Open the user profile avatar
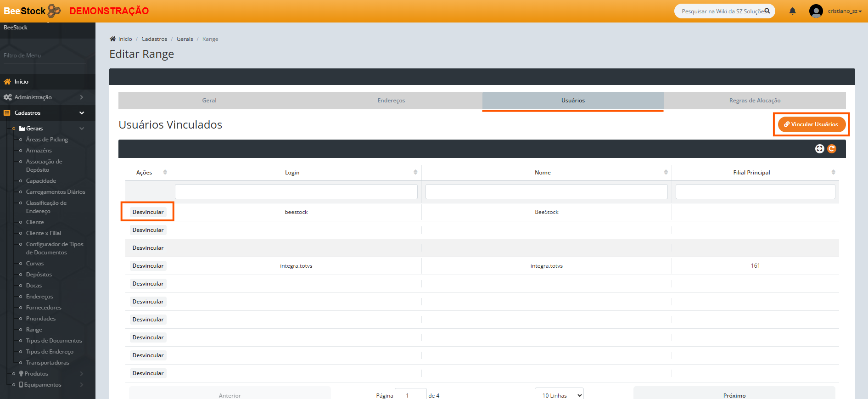The width and height of the screenshot is (868, 399). [816, 11]
